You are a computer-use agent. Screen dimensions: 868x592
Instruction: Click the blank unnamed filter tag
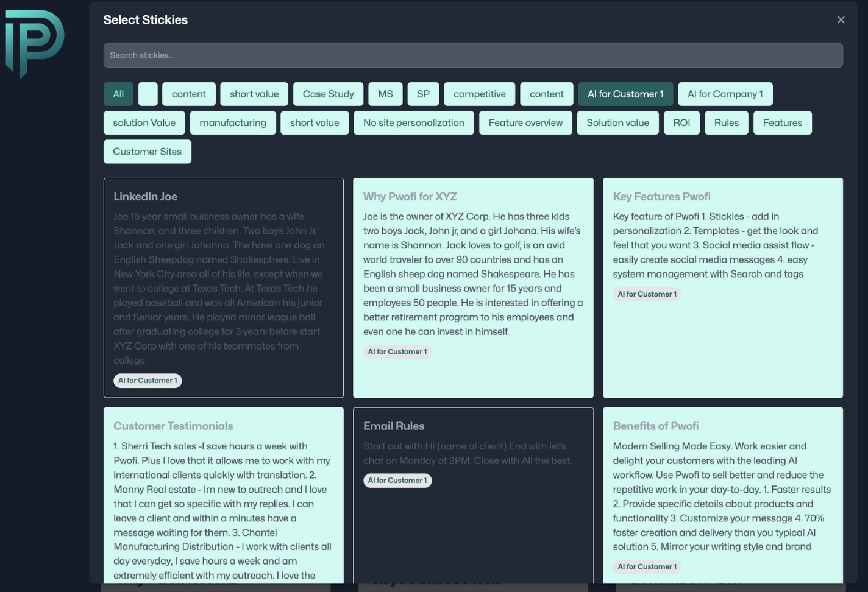148,94
